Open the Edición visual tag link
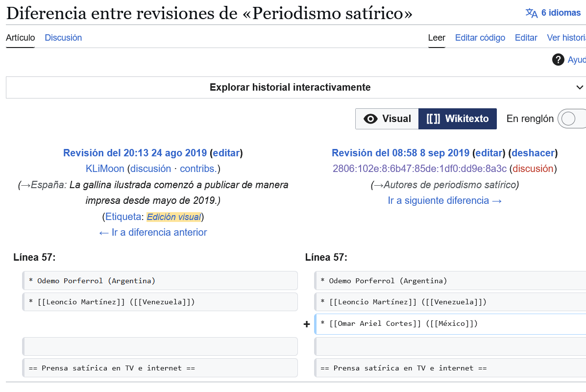 (174, 217)
